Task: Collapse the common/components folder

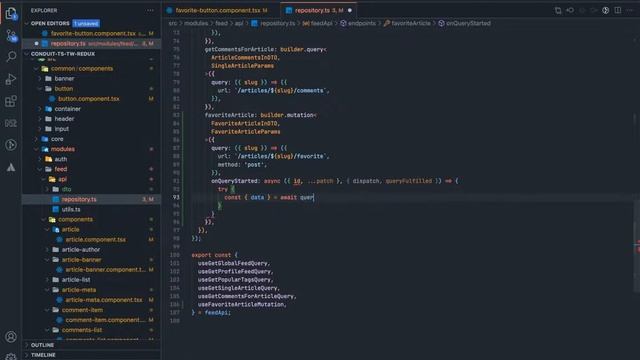Action: pos(82,69)
